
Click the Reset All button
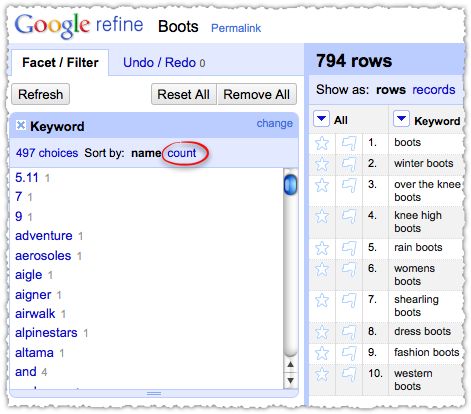coord(184,94)
